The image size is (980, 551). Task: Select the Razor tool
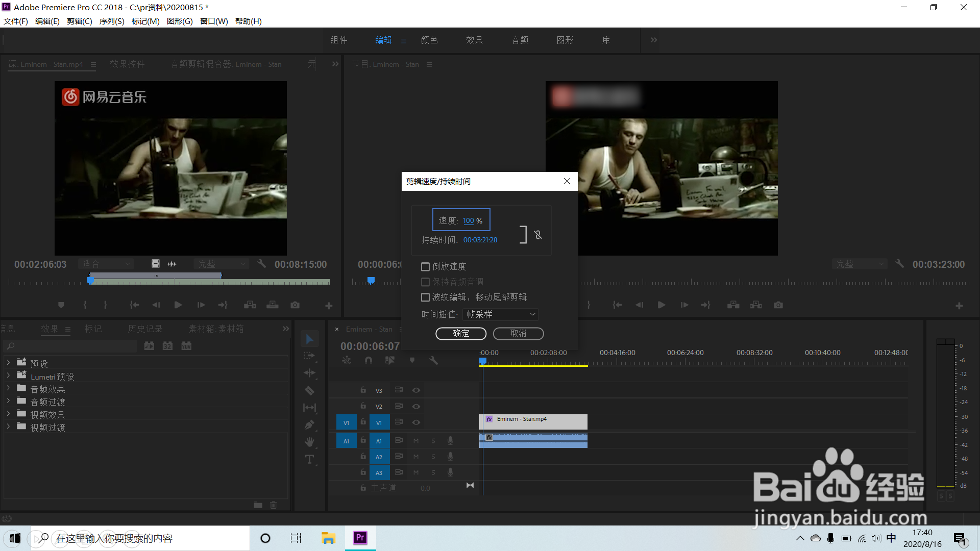coord(309,390)
